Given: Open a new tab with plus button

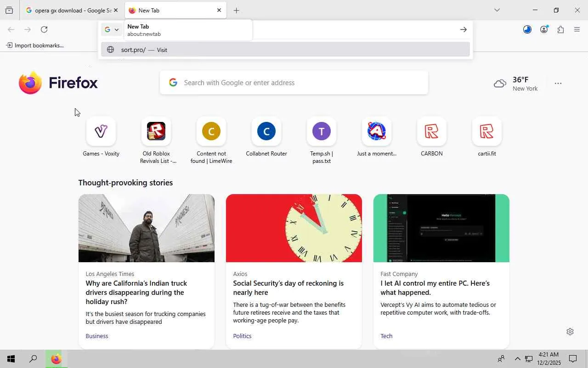Looking at the screenshot, I should tap(237, 10).
